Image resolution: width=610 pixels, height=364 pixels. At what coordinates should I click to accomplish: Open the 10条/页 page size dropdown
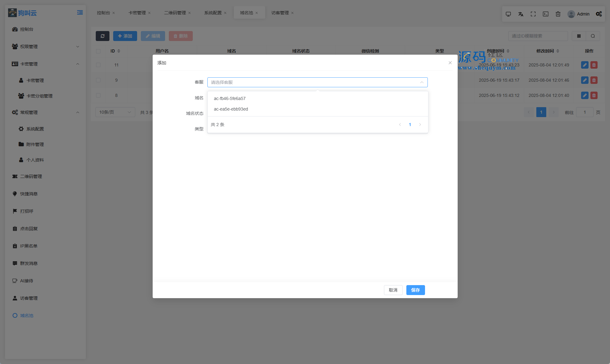[115, 112]
